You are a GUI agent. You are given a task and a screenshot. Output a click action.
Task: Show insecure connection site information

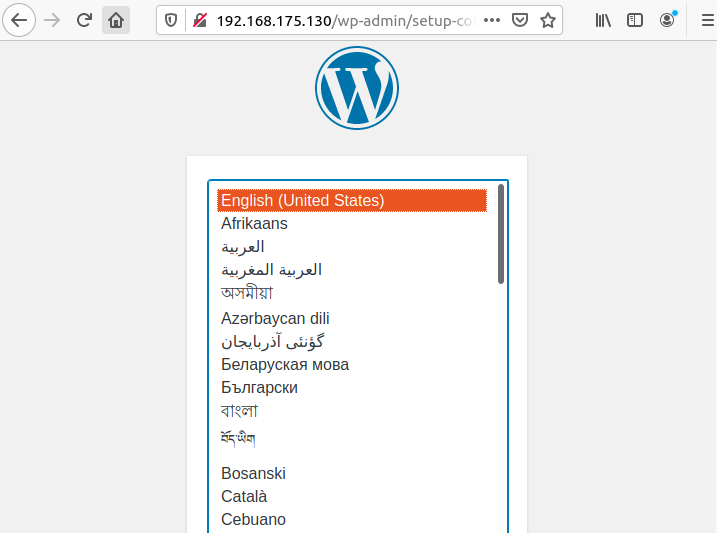pos(200,20)
